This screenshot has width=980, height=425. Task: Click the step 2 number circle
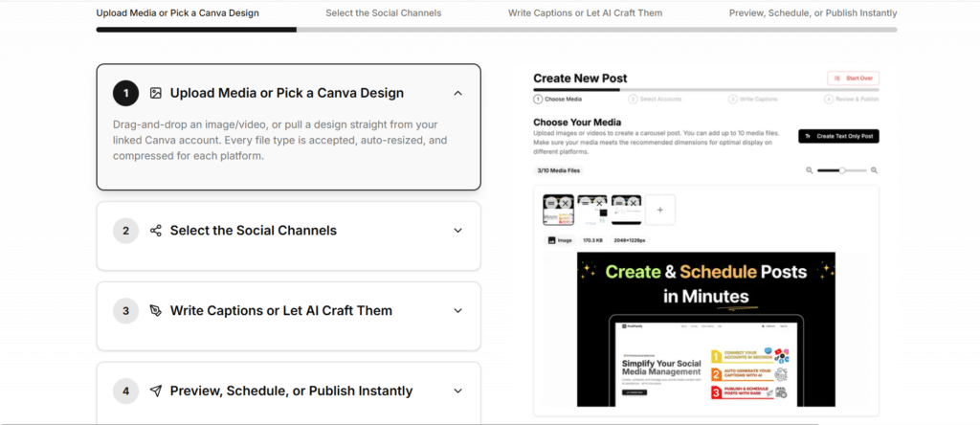(125, 231)
